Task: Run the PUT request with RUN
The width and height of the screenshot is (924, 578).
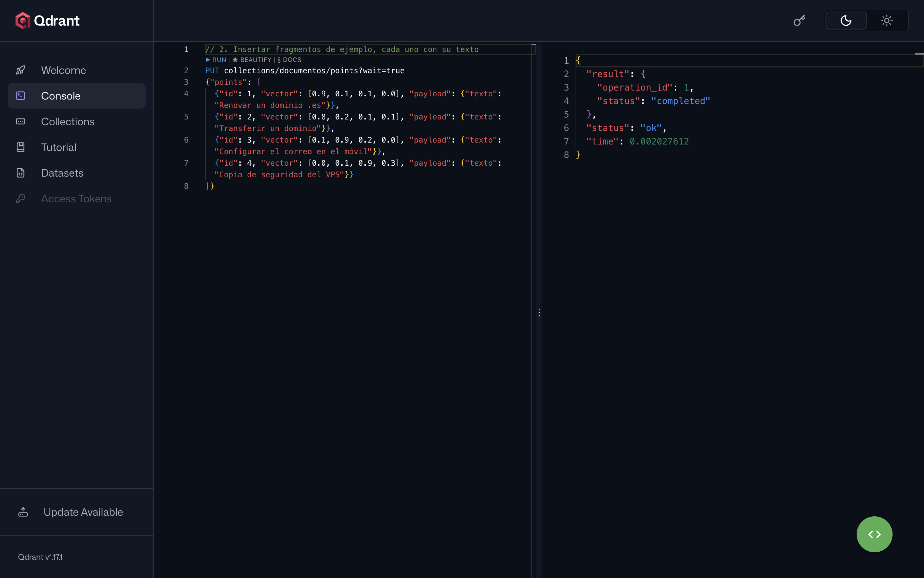Action: point(216,60)
